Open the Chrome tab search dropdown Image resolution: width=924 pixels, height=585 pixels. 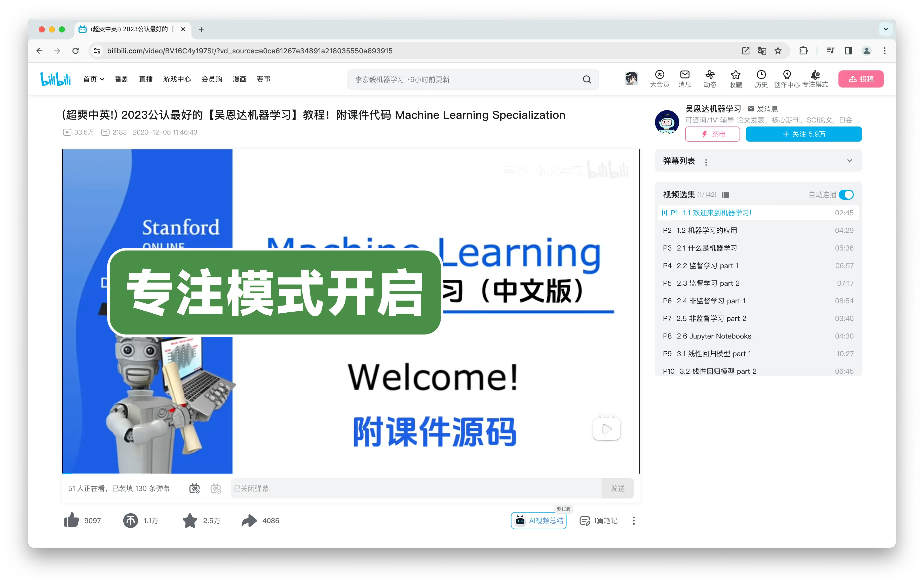pos(885,29)
